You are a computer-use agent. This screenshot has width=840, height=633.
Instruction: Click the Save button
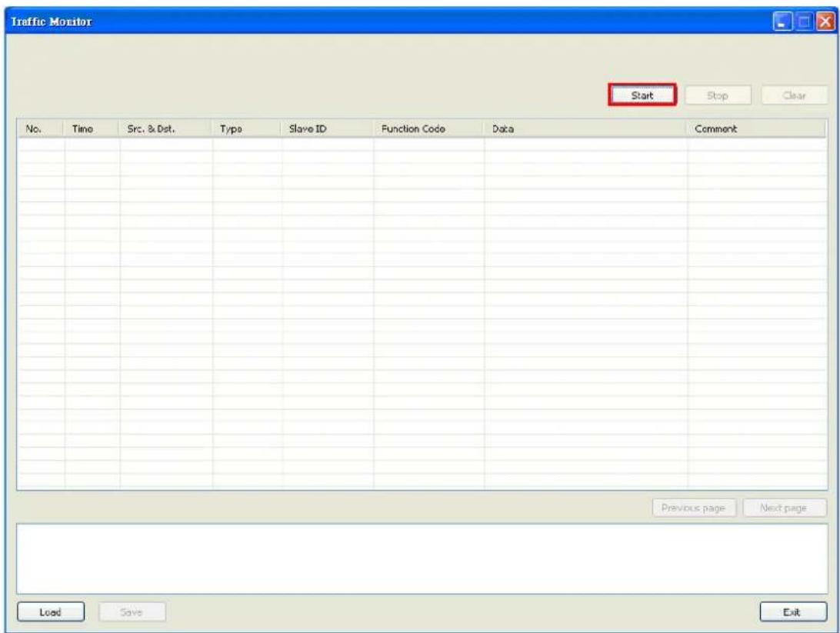coord(132,612)
